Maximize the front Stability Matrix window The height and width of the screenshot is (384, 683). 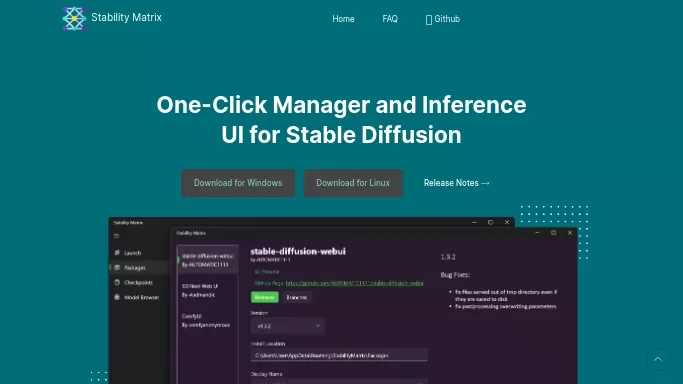coord(553,233)
